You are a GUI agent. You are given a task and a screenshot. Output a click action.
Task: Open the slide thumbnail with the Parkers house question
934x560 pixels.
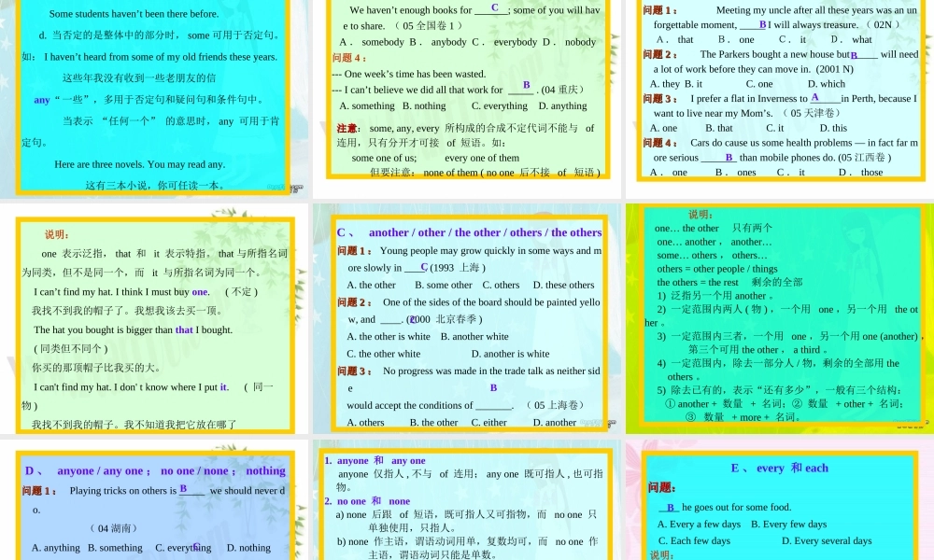click(x=780, y=98)
